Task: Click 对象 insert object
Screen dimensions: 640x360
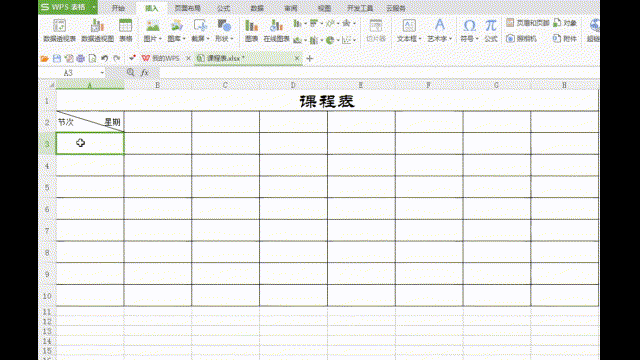Action: pyautogui.click(x=565, y=23)
